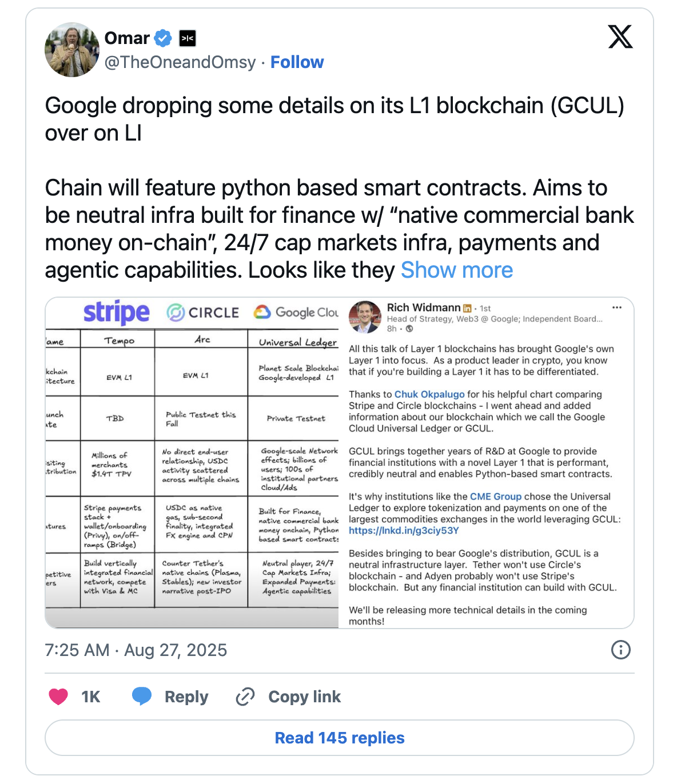677x784 pixels.
Task: Open the CME Group link
Action: point(496,497)
